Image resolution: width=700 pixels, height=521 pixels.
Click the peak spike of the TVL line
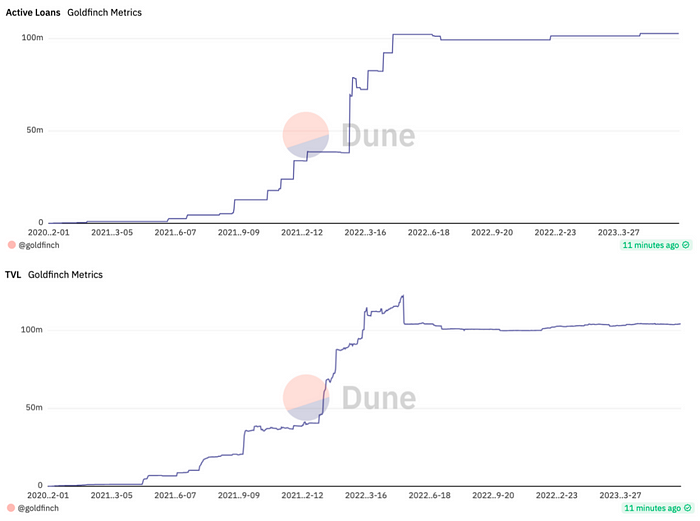point(402,296)
